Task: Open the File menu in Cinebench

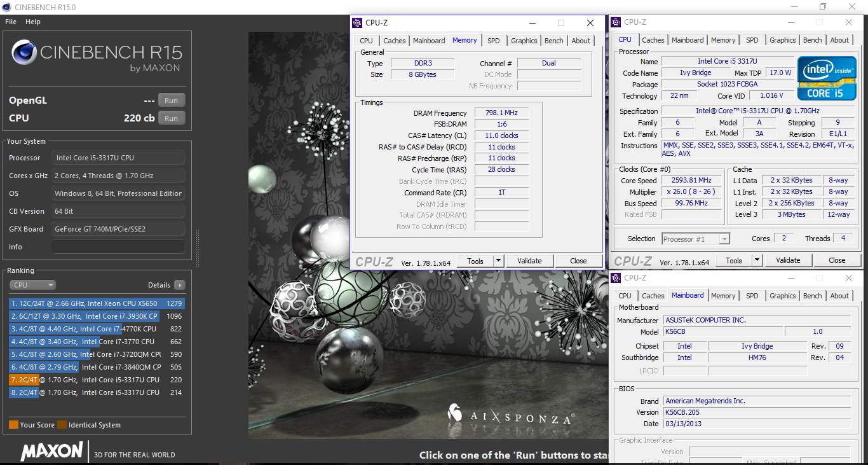Action: [x=11, y=22]
